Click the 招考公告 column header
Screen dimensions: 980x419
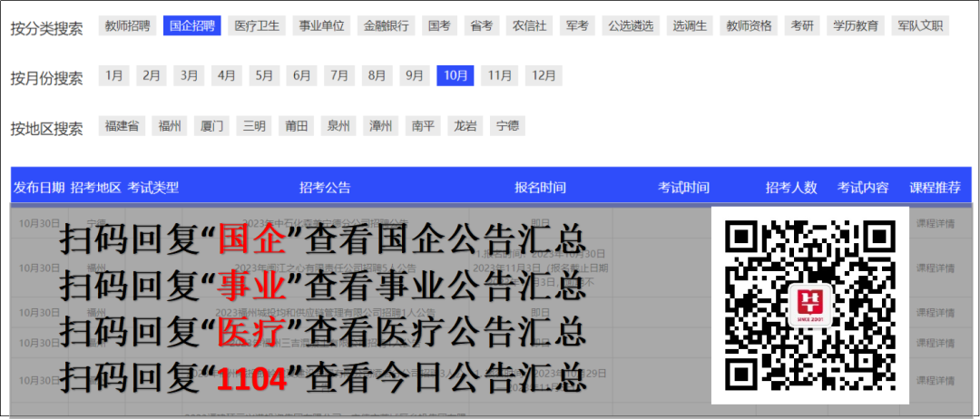[x=325, y=188]
